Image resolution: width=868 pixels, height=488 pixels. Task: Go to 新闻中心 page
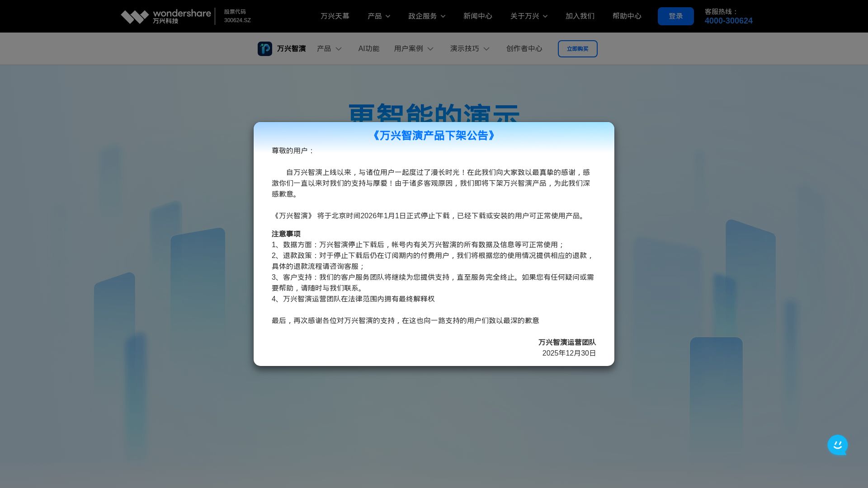(477, 16)
